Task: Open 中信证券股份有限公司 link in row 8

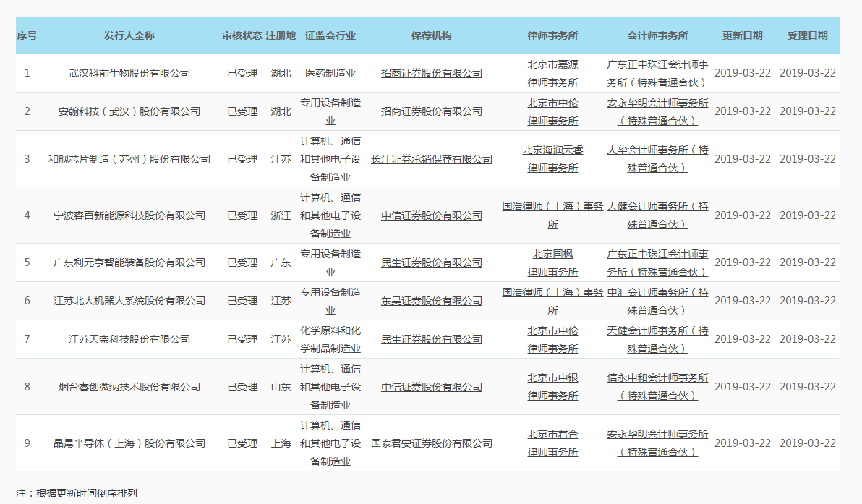Action: coord(432,387)
